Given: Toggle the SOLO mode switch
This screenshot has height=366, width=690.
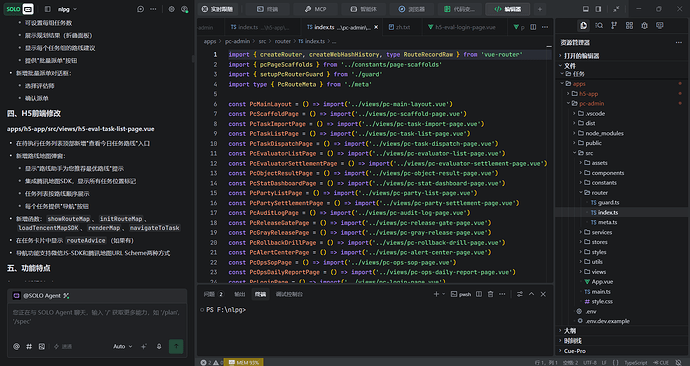Looking at the screenshot, I should [x=19, y=9].
